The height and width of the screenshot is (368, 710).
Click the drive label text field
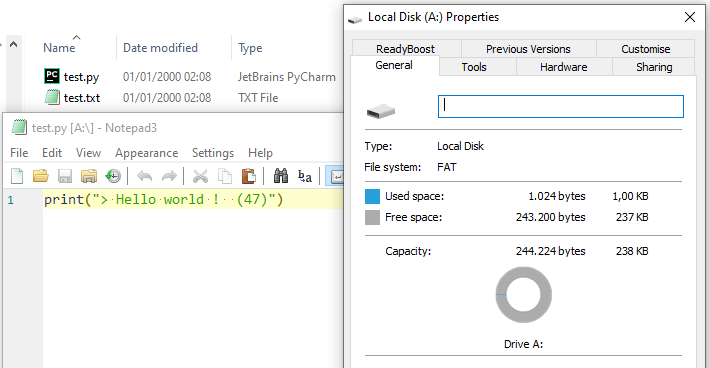[561, 106]
